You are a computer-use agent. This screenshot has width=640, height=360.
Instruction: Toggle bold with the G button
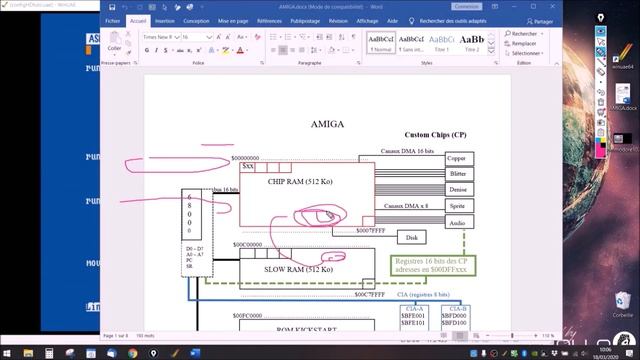(x=147, y=50)
